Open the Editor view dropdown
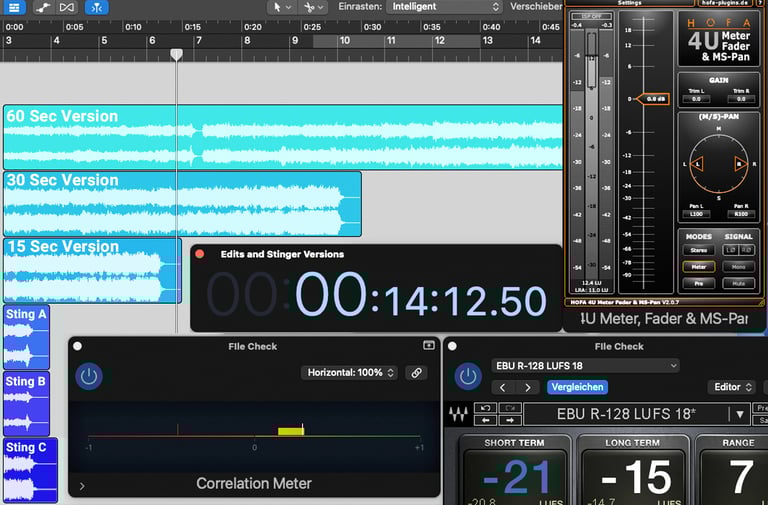 (x=732, y=387)
